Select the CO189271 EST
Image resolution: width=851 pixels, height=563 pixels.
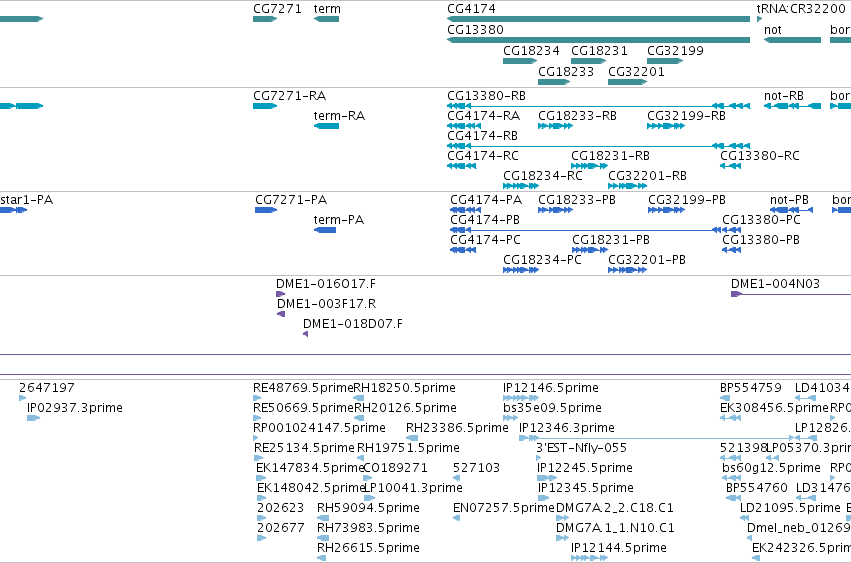368,478
